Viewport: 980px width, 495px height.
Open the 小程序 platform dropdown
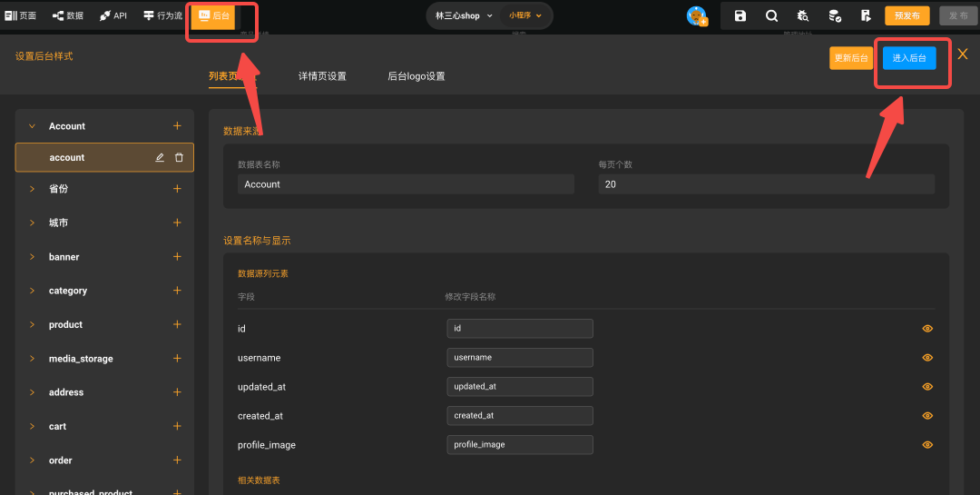pos(525,15)
